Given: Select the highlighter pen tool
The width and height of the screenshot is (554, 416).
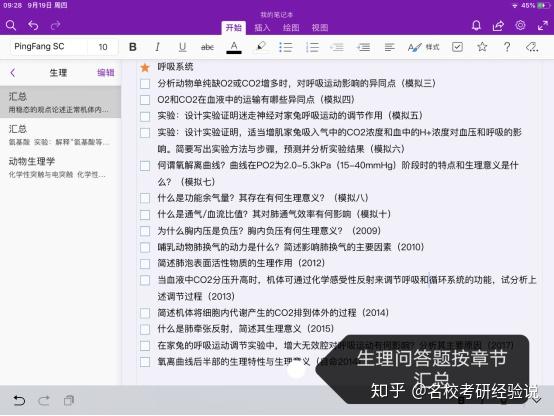Looking at the screenshot, I should [x=261, y=47].
